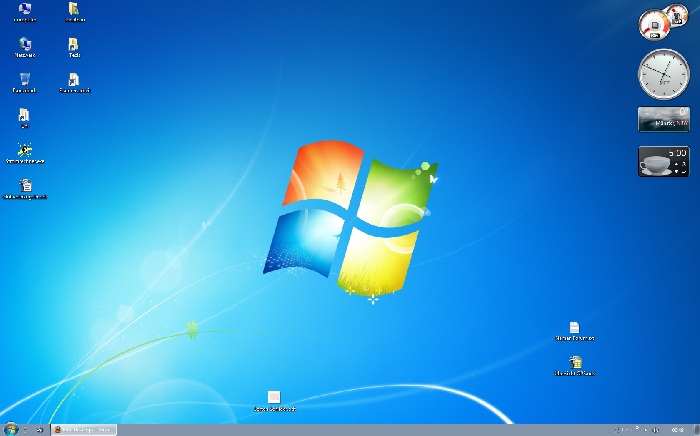The height and width of the screenshot is (436, 700).
Task: Increase tea timer with the up arrow
Action: point(677,164)
